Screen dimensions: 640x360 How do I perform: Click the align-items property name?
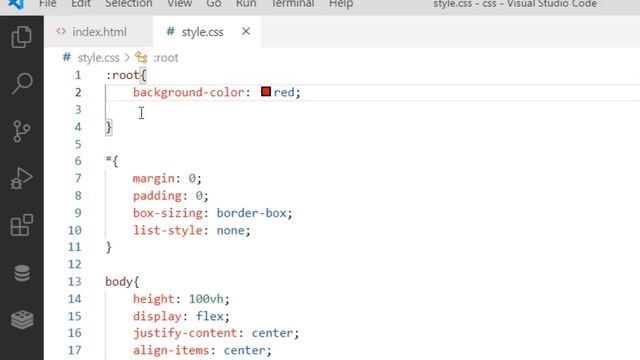[171, 351]
